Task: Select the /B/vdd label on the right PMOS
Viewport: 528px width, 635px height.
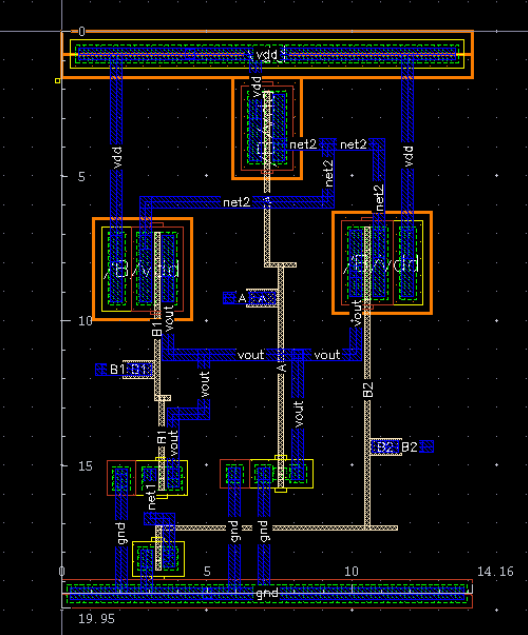Action: (x=381, y=264)
